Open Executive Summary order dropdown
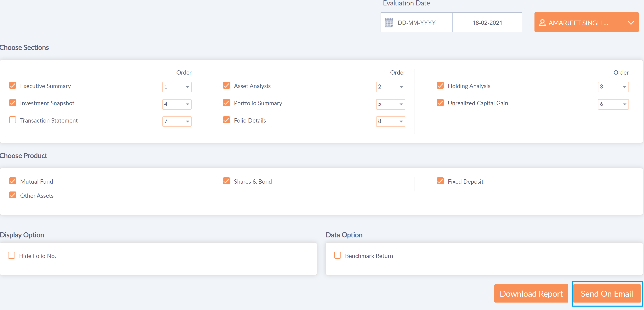644x310 pixels. pos(177,87)
